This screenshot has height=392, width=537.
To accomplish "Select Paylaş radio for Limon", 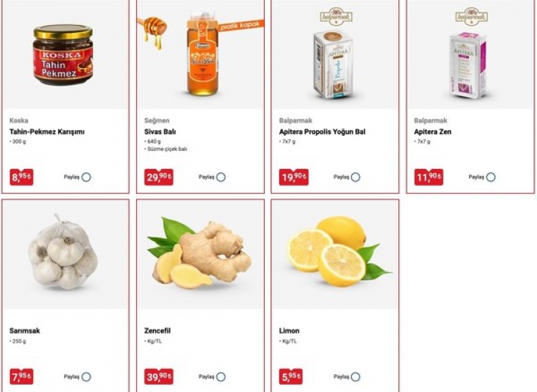I will click(x=356, y=377).
